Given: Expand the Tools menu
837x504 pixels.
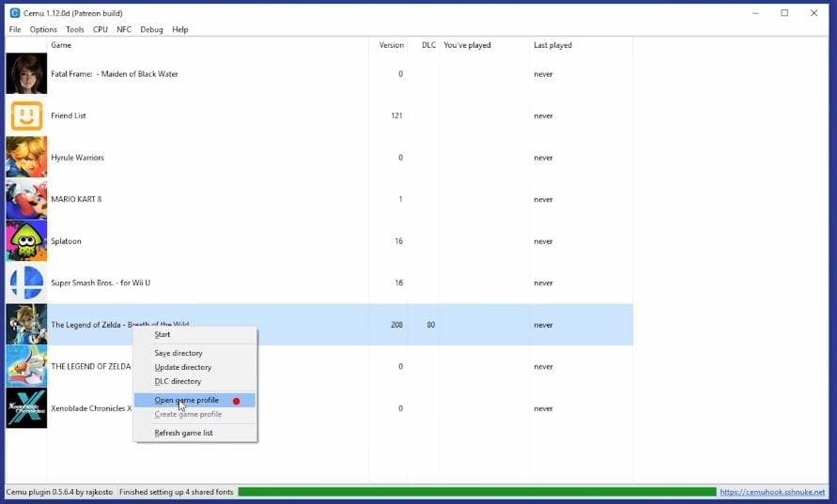Looking at the screenshot, I should [x=75, y=29].
